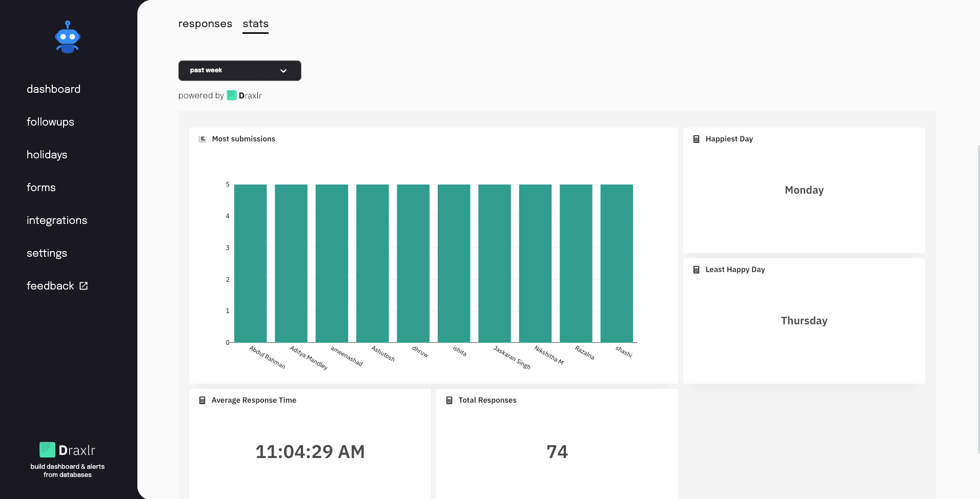This screenshot has height=499, width=980.
Task: Open followups in the sidebar
Action: [x=50, y=122]
